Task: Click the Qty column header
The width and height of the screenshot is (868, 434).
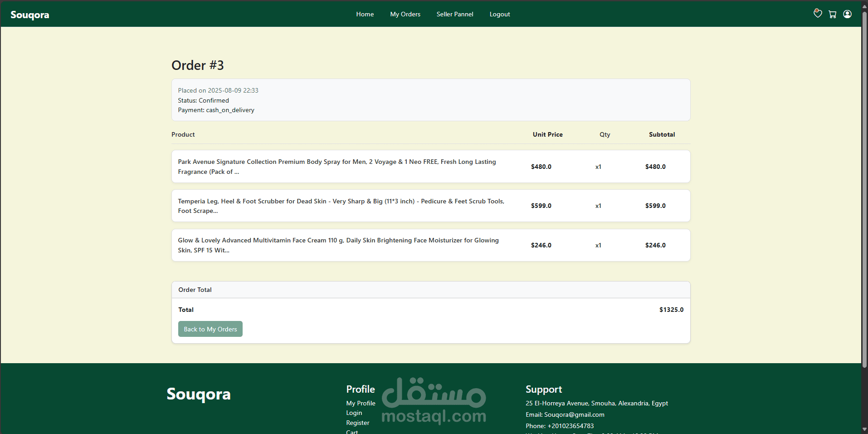Action: tap(605, 134)
